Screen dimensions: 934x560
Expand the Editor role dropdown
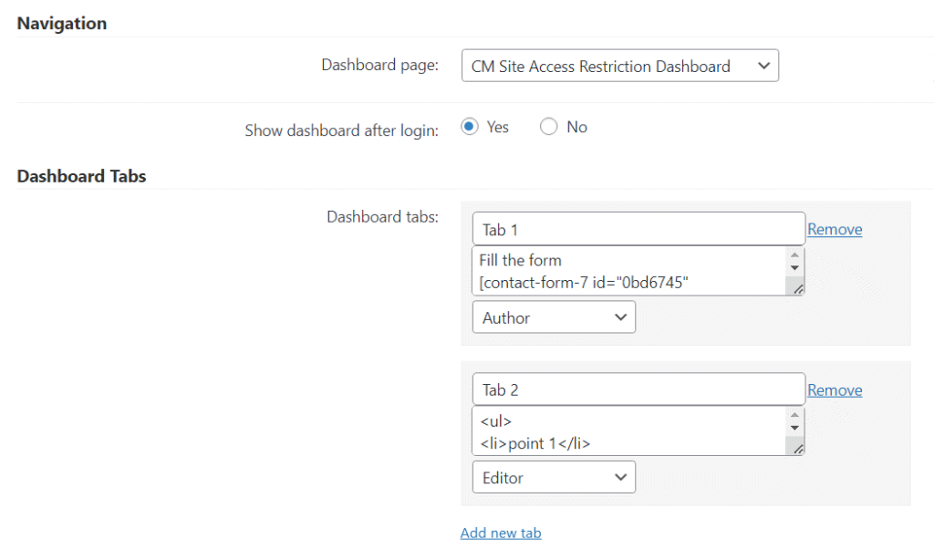pos(554,478)
